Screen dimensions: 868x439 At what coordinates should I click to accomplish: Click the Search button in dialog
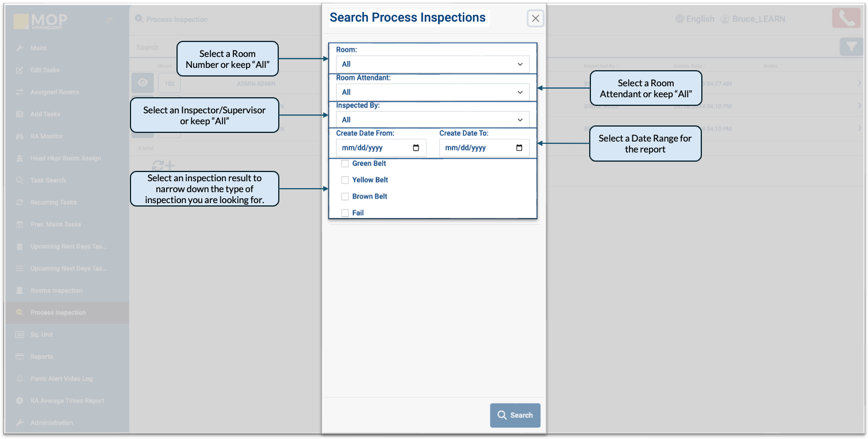click(515, 415)
